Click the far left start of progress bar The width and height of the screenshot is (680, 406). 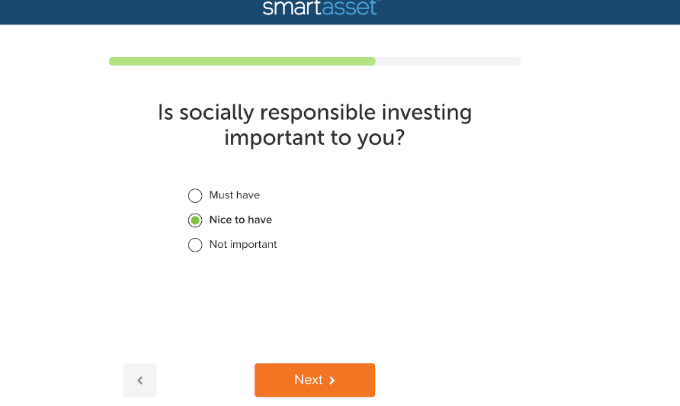click(113, 61)
